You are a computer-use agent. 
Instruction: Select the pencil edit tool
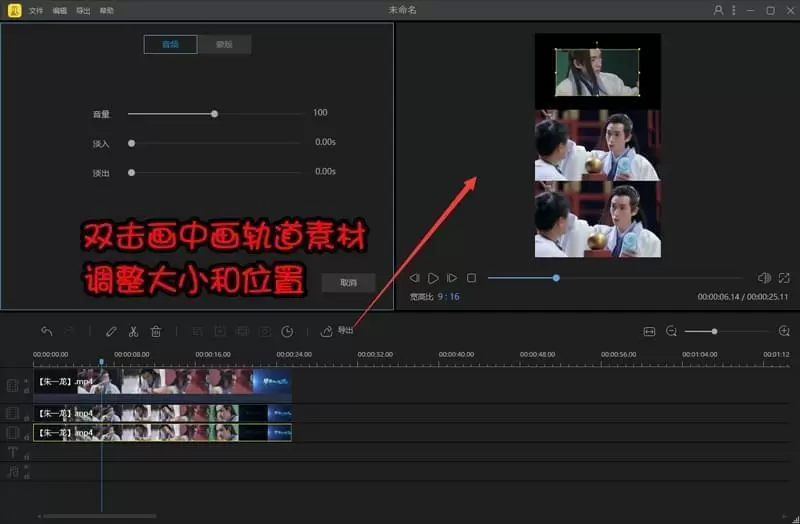(x=111, y=332)
